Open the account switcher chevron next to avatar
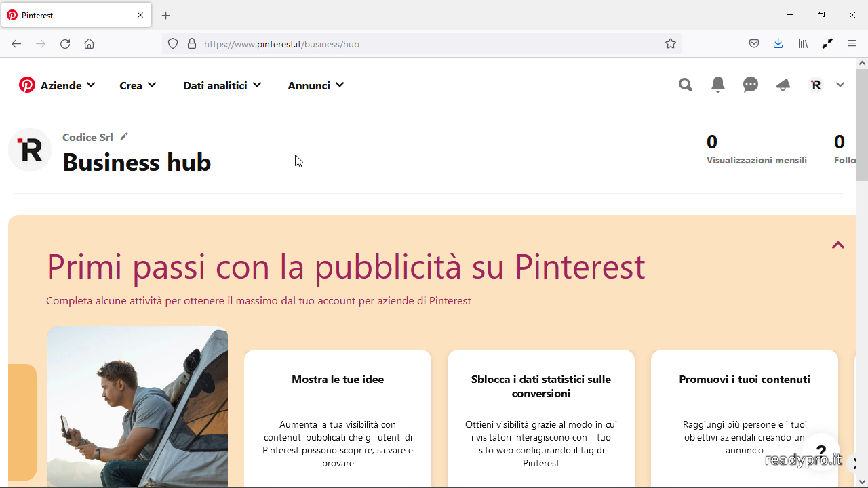The width and height of the screenshot is (868, 488). click(x=840, y=85)
